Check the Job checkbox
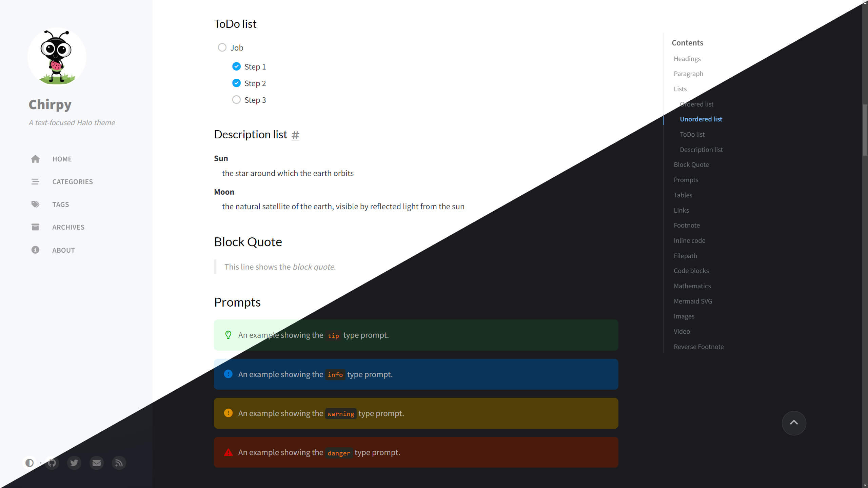The width and height of the screenshot is (868, 488). pyautogui.click(x=222, y=47)
